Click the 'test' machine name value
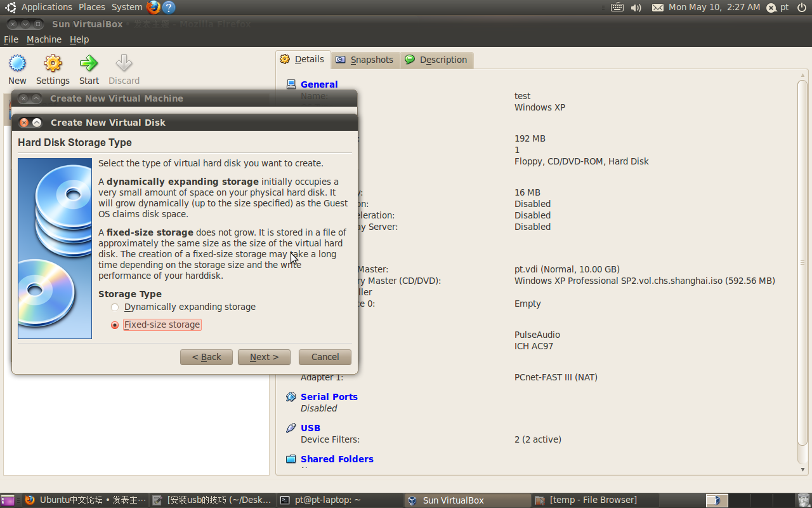The width and height of the screenshot is (812, 508). [522, 96]
